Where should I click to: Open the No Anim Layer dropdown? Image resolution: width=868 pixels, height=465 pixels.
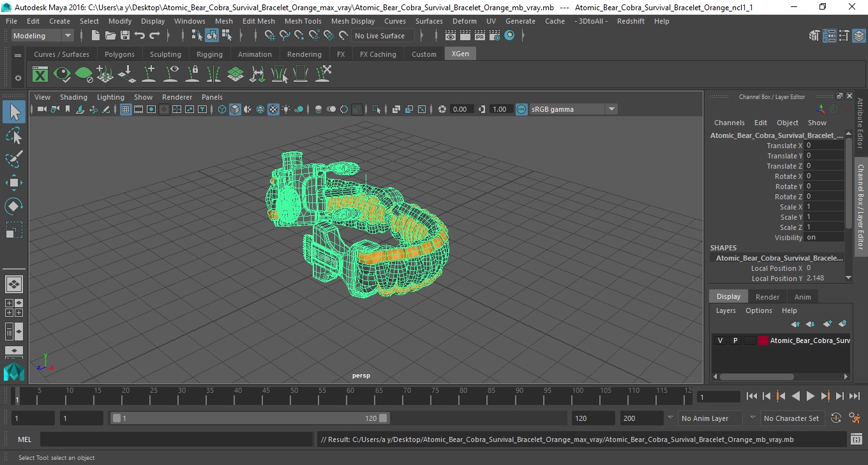click(710, 418)
